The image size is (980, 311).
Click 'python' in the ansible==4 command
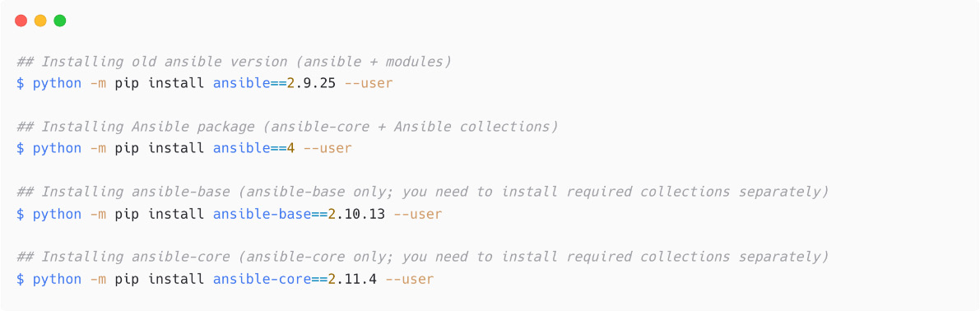pos(57,149)
